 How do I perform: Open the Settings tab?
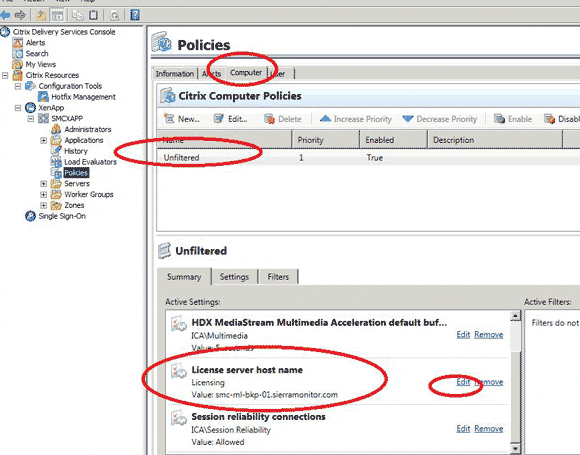coord(234,277)
